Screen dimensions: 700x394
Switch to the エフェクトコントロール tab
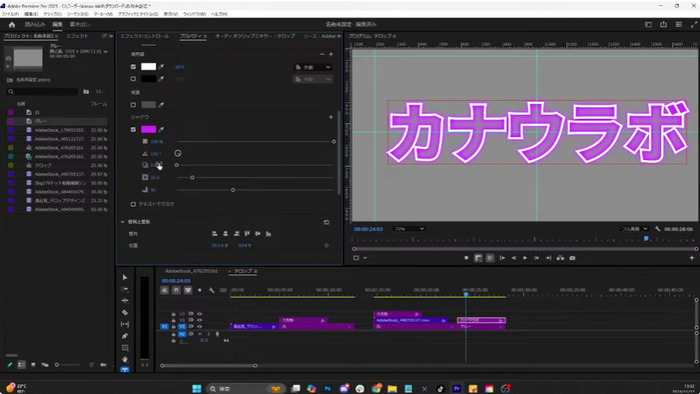(x=145, y=36)
